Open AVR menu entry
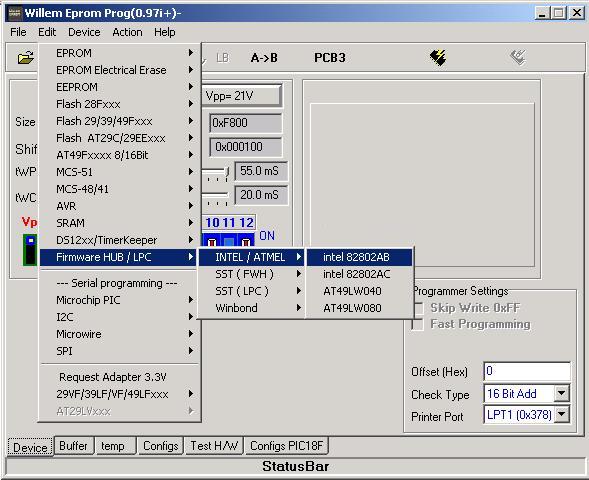This screenshot has height=480, width=589. pyautogui.click(x=120, y=206)
